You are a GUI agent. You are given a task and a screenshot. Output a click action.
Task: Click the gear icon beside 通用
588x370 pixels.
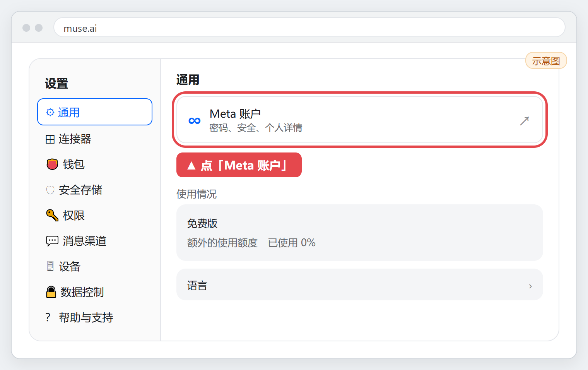pyautogui.click(x=50, y=113)
